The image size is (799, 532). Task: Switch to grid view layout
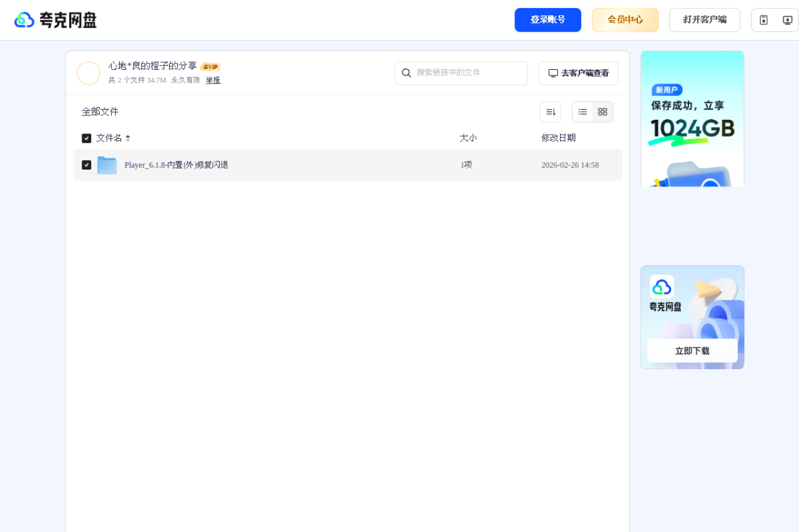pos(602,112)
